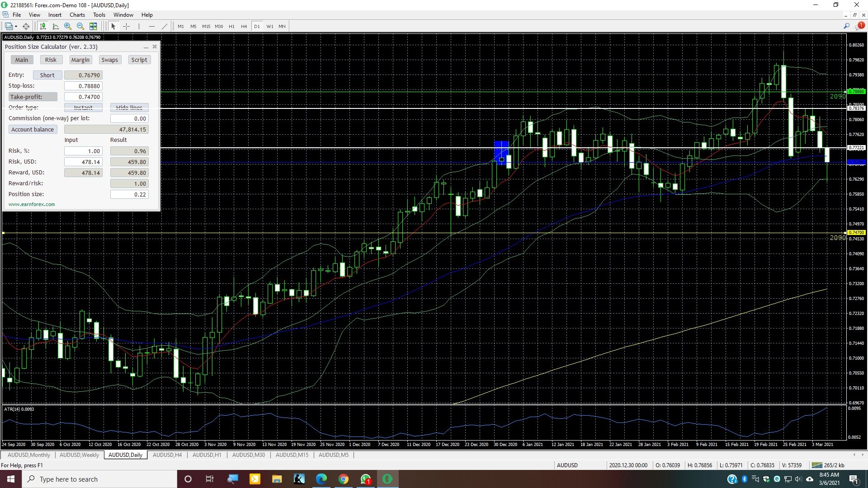Switch calculator to Swaps tab

tap(109, 60)
